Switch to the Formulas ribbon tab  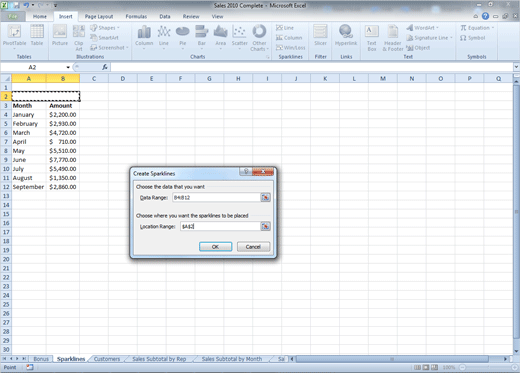point(136,16)
